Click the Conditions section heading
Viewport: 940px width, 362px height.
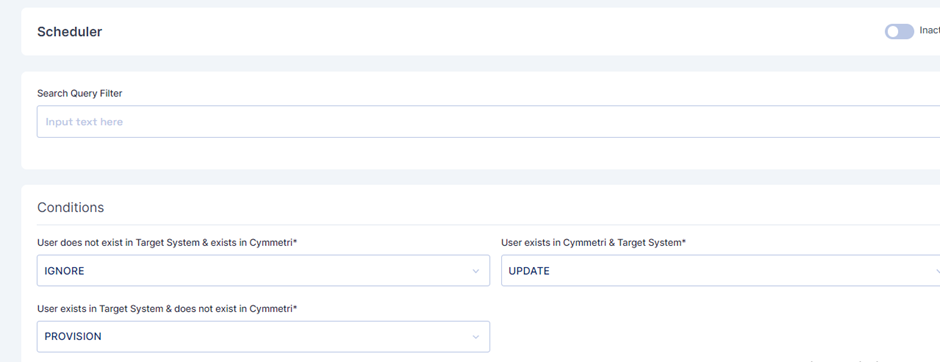(x=70, y=207)
